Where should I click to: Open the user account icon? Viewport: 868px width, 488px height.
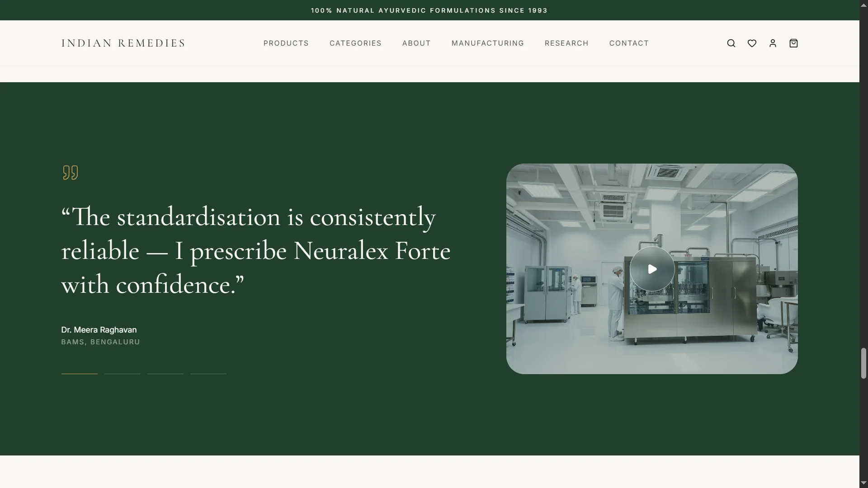coord(773,43)
